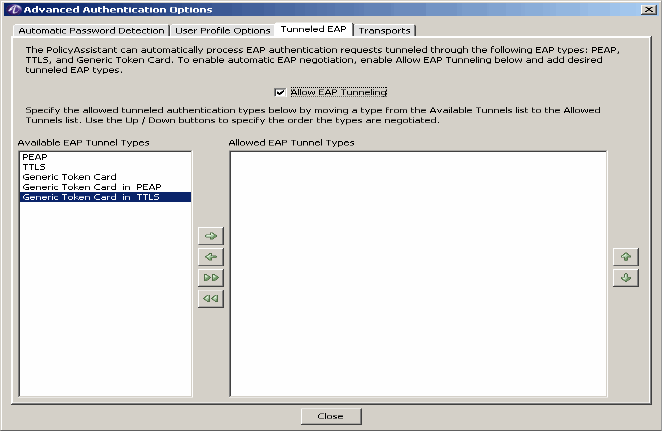Select the plain Generic Token Card entry
Image resolution: width=662 pixels, height=431 pixels.
click(105, 177)
